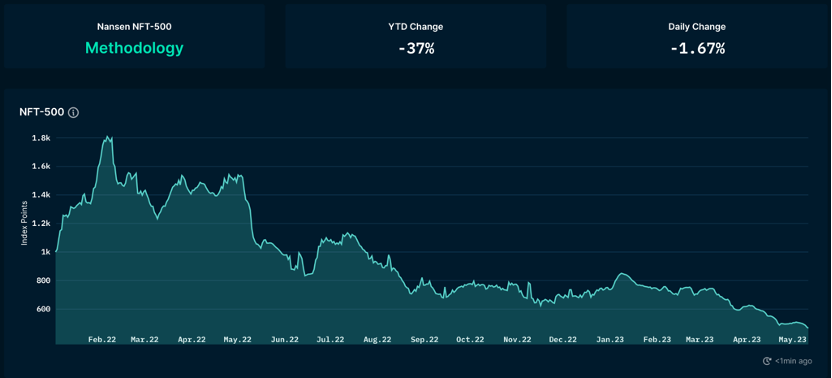Click the NFT-500 info icon
Image resolution: width=832 pixels, height=378 pixels.
pyautogui.click(x=74, y=113)
